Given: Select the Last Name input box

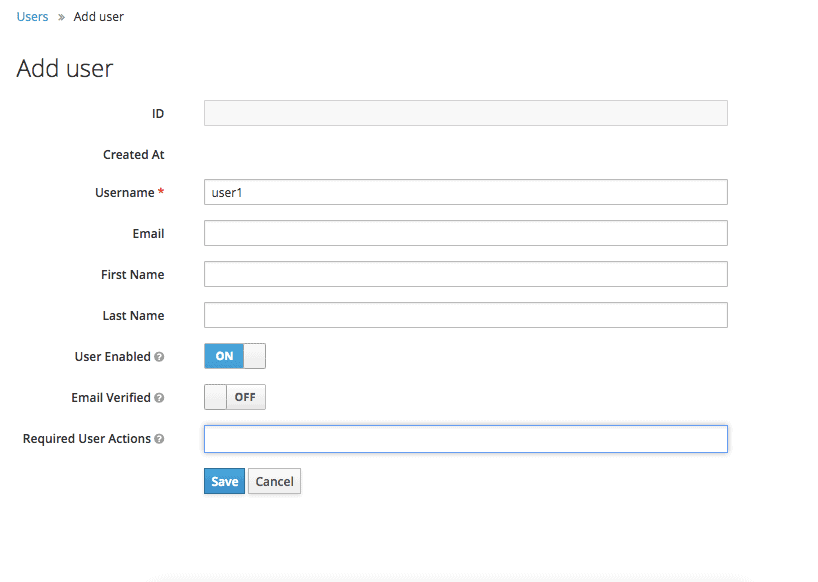Looking at the screenshot, I should tap(465, 316).
